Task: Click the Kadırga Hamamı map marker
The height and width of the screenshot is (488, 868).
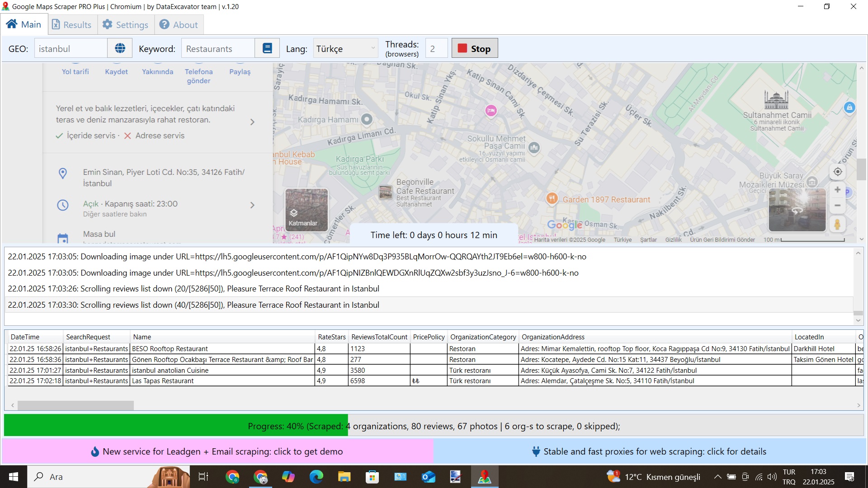Action: (367, 119)
